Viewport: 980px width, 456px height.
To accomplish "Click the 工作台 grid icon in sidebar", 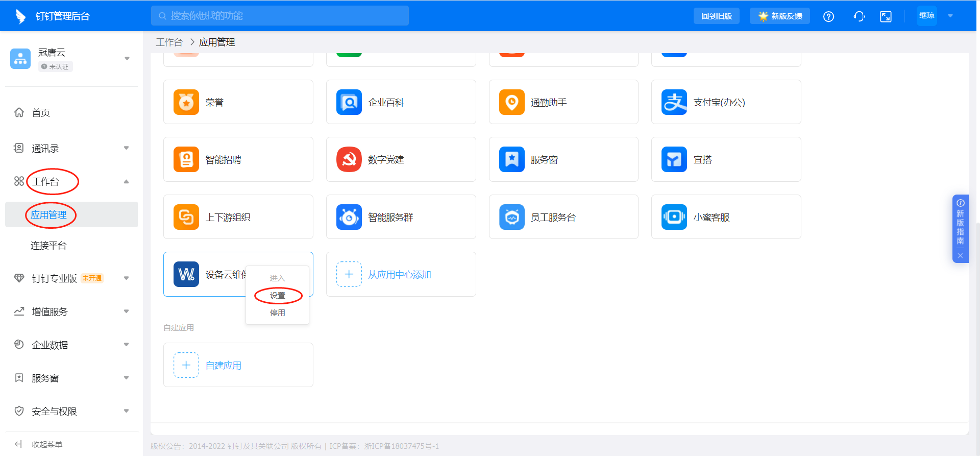I will click(19, 181).
